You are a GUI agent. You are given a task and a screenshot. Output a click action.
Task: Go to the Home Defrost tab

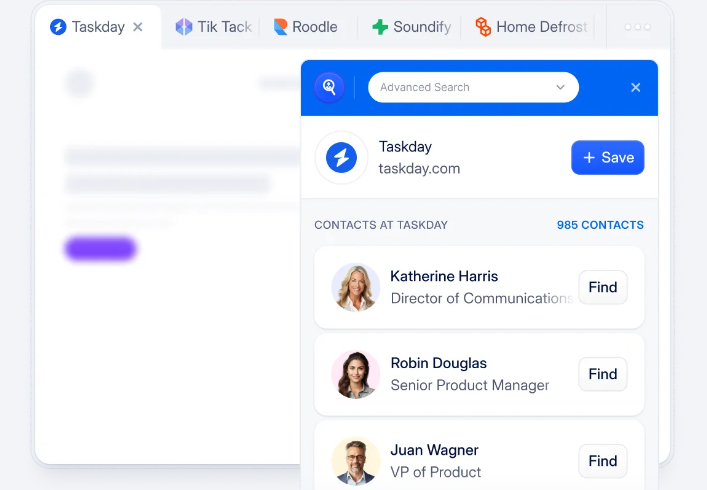pos(531,27)
